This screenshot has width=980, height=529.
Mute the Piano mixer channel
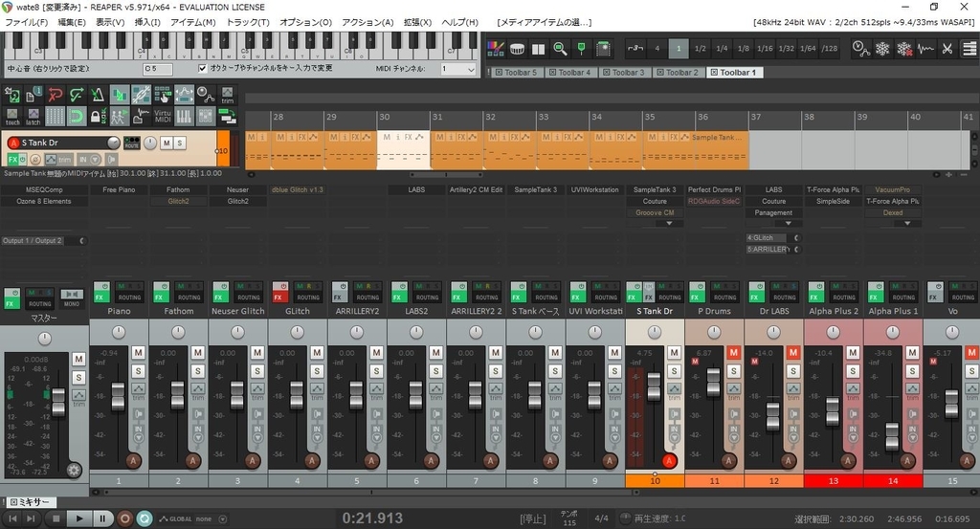[138, 352]
